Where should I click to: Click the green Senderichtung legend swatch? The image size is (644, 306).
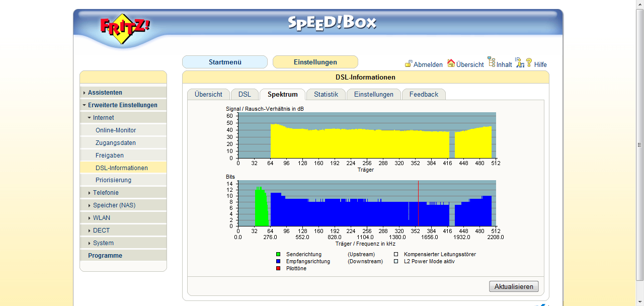[278, 255]
